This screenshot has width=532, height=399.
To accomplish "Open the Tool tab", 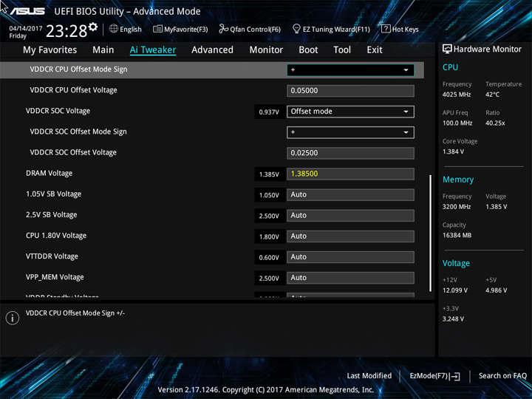I will [x=342, y=50].
